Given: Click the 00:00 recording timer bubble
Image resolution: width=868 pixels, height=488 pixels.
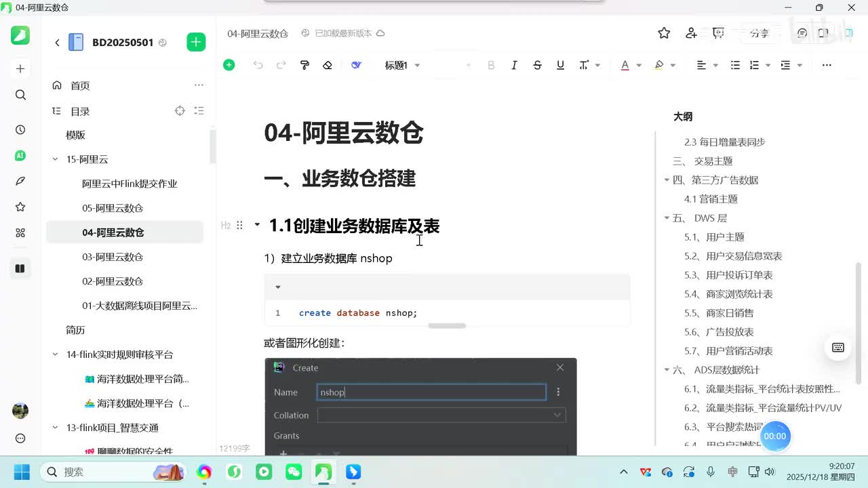Looking at the screenshot, I should click(x=775, y=436).
